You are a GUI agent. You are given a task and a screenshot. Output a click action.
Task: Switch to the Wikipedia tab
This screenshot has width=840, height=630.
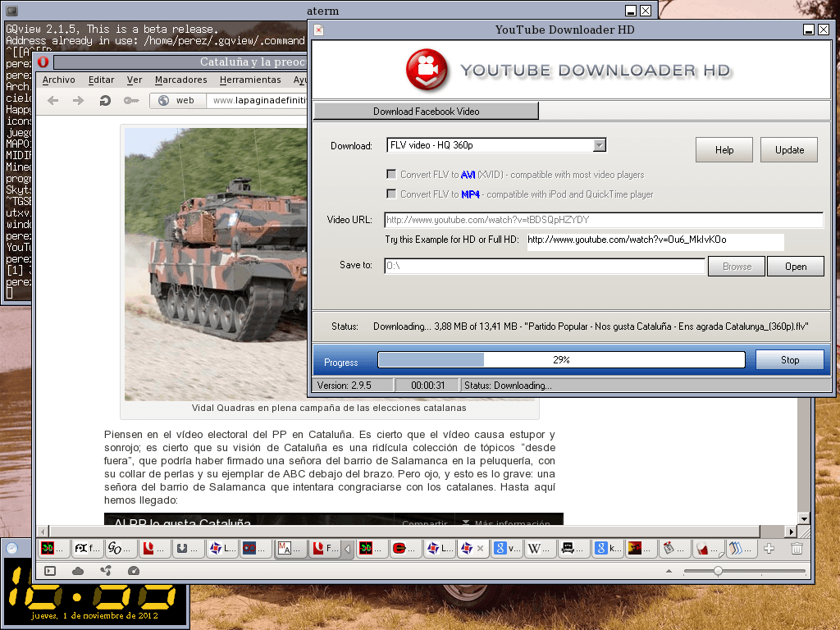540,549
